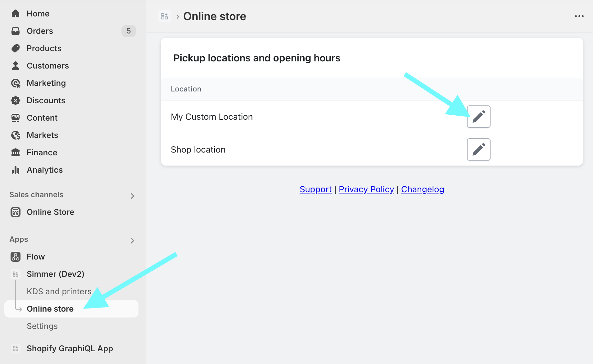Click the Sales channels section label
593x364 pixels.
(x=36, y=195)
